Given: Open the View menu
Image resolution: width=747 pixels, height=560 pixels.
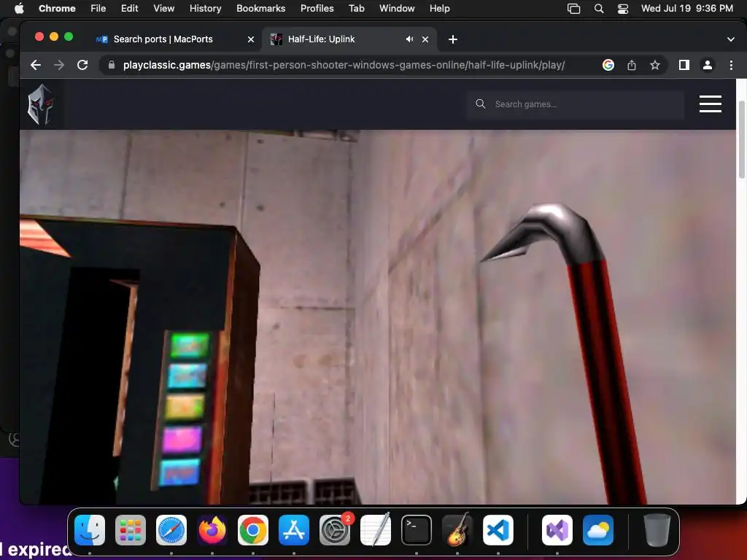Looking at the screenshot, I should click(163, 9).
